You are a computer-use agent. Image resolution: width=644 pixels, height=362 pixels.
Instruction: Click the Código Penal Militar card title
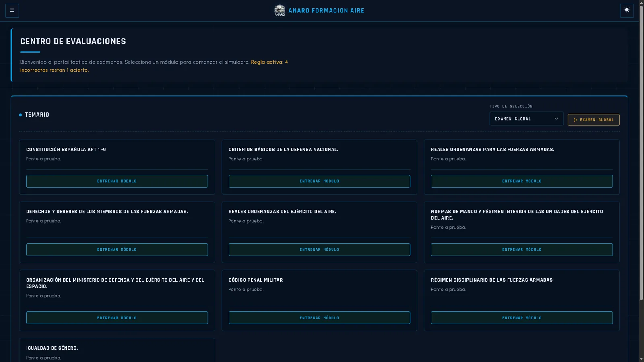click(256, 280)
